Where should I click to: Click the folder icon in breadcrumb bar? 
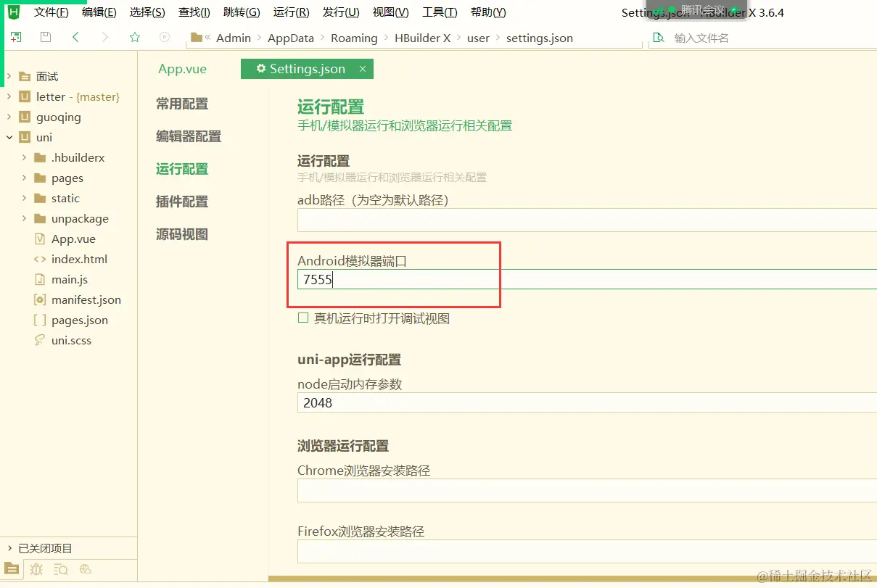tap(196, 38)
